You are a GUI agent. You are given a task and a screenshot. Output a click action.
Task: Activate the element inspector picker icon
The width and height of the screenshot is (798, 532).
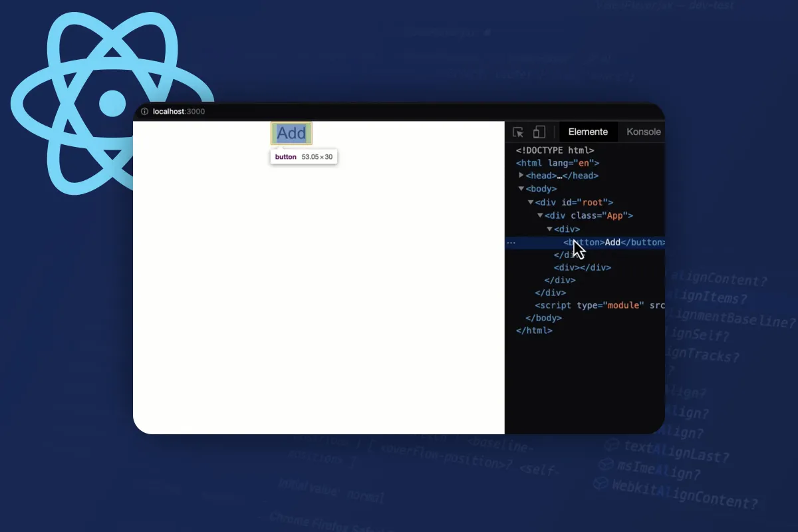click(518, 132)
